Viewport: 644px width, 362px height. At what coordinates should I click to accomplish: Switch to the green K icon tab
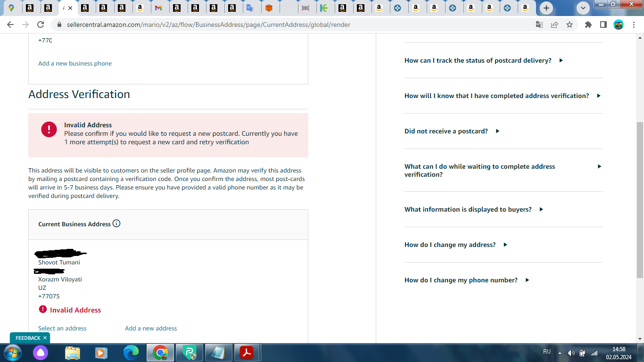(x=324, y=8)
